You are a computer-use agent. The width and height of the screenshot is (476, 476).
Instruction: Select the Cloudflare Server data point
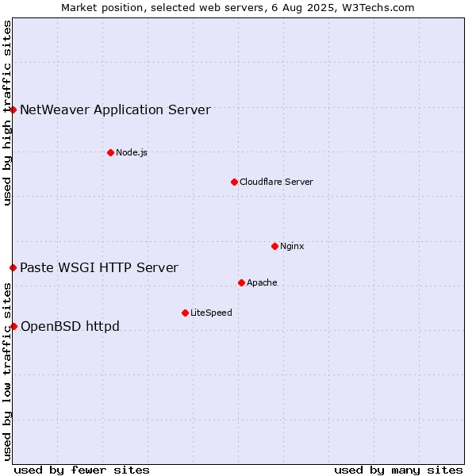234,182
